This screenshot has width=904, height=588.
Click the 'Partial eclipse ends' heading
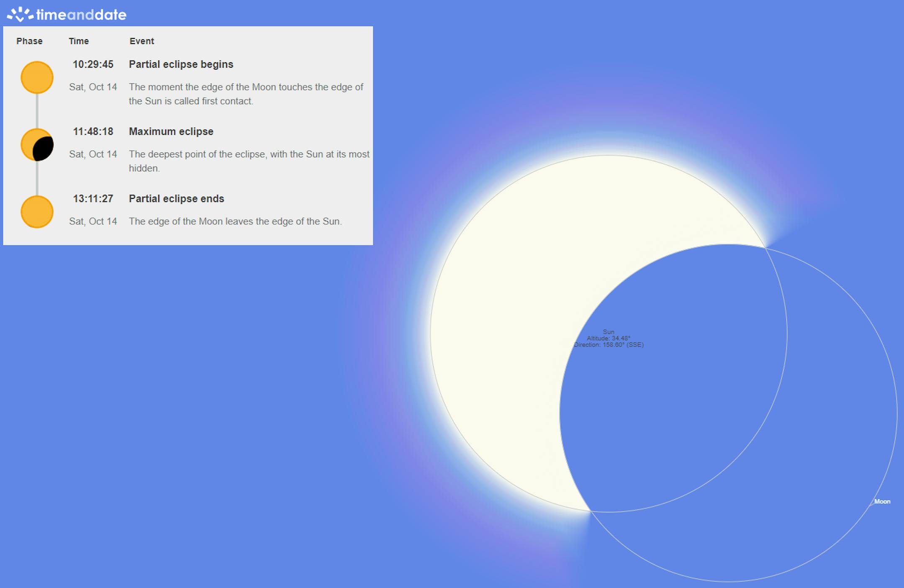click(x=176, y=199)
